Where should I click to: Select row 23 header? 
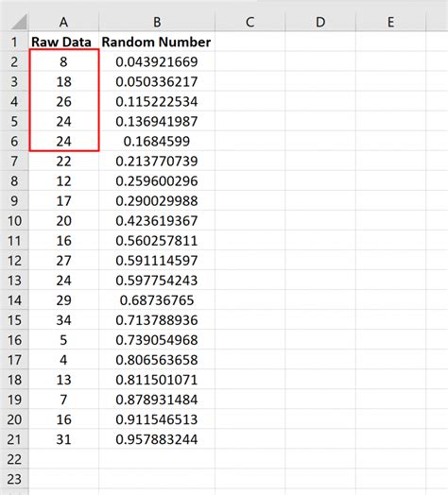tap(14, 479)
